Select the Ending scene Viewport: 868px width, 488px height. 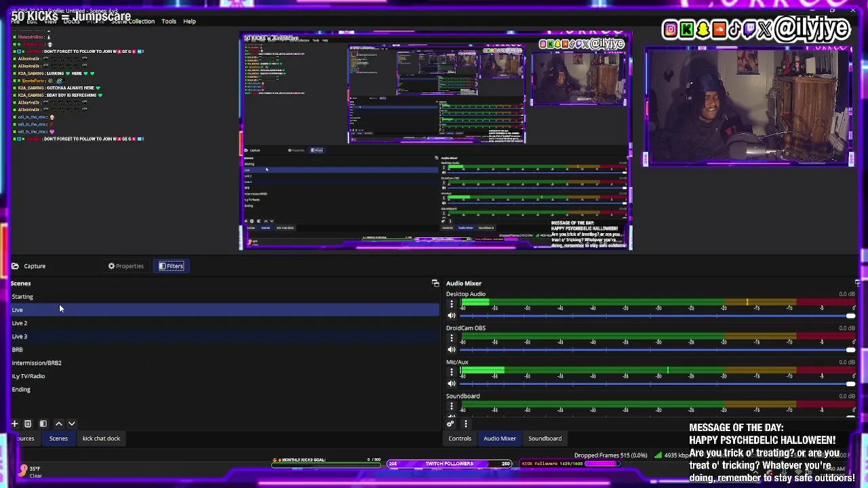(x=224, y=390)
